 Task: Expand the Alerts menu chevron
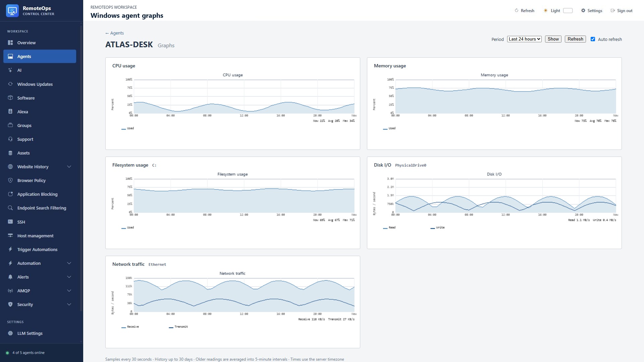(x=69, y=277)
